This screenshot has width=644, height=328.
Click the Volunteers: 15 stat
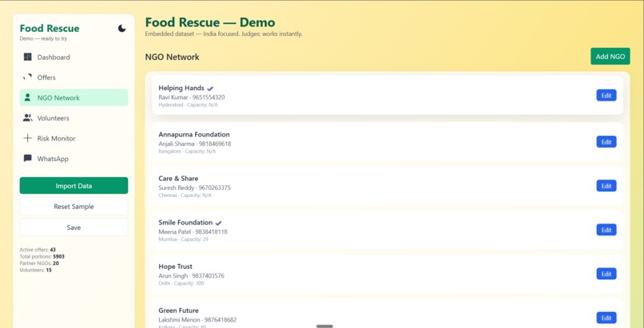(36, 271)
